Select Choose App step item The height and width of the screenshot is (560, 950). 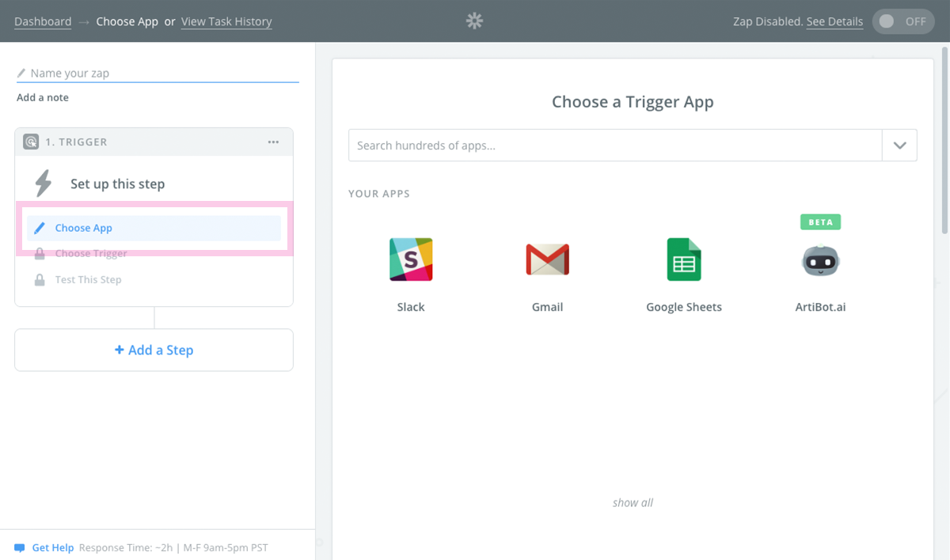point(154,228)
